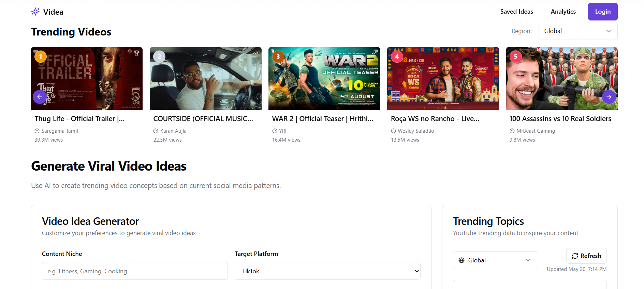Click rank badge 1 on Thug Life thumbnail
The width and height of the screenshot is (644, 289).
point(41,57)
